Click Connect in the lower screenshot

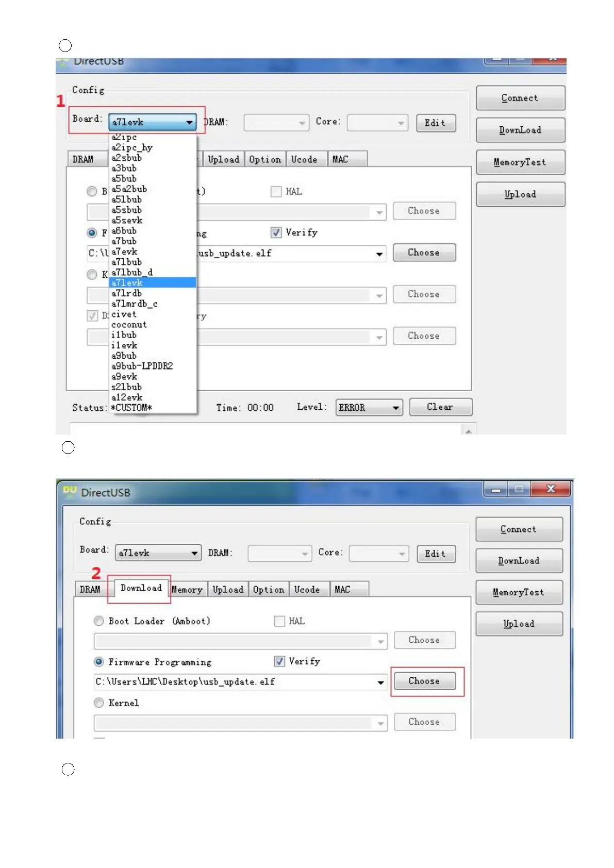click(519, 529)
